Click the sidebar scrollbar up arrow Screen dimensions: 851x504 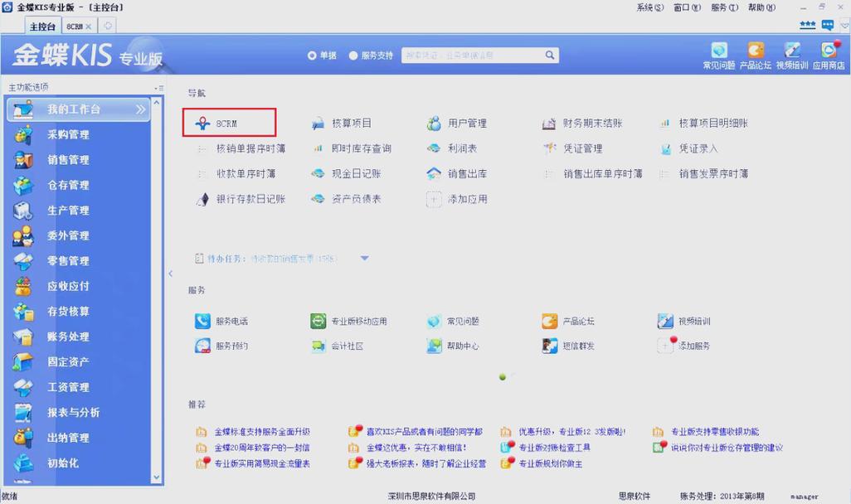tap(156, 102)
